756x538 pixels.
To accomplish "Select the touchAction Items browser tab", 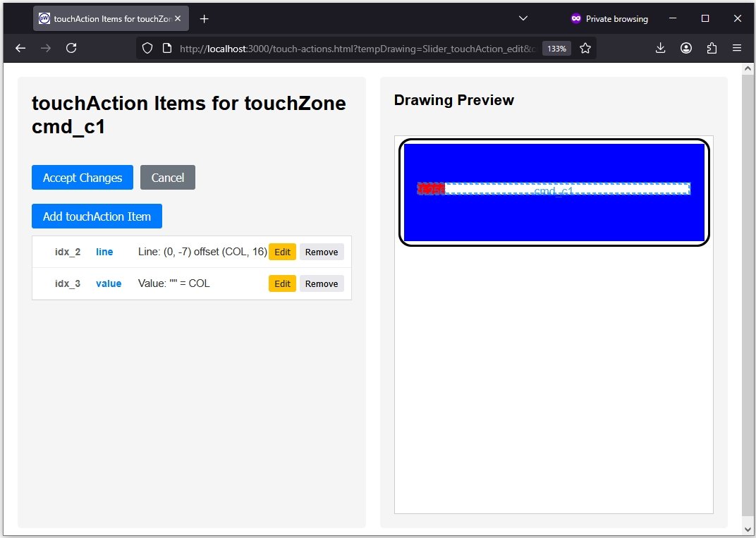I will click(x=106, y=19).
